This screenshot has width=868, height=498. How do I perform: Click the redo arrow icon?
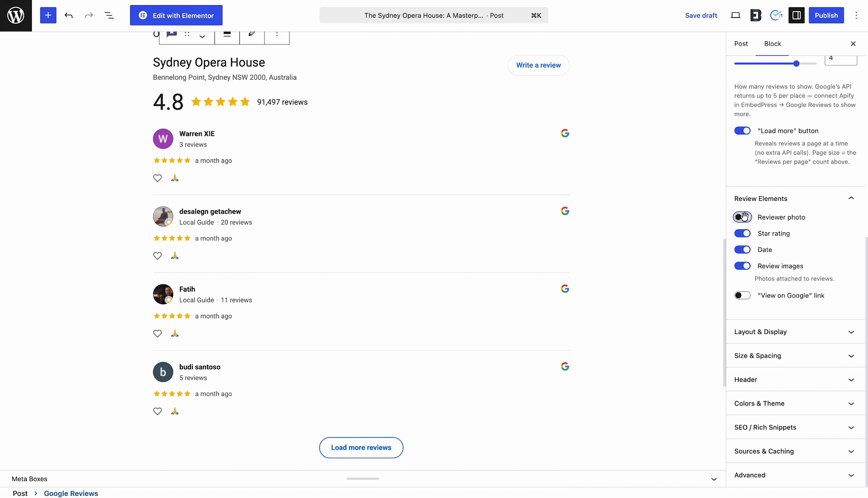click(89, 15)
